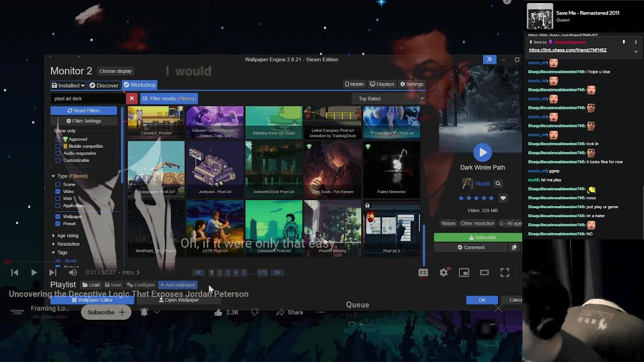
Task: Expand the Resolution filter section
Action: click(53, 244)
